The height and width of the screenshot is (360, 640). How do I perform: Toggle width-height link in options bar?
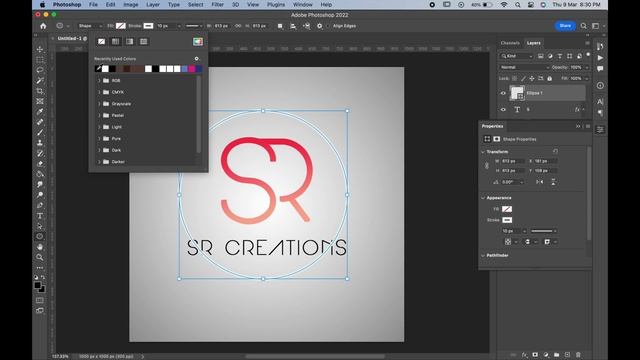point(238,26)
